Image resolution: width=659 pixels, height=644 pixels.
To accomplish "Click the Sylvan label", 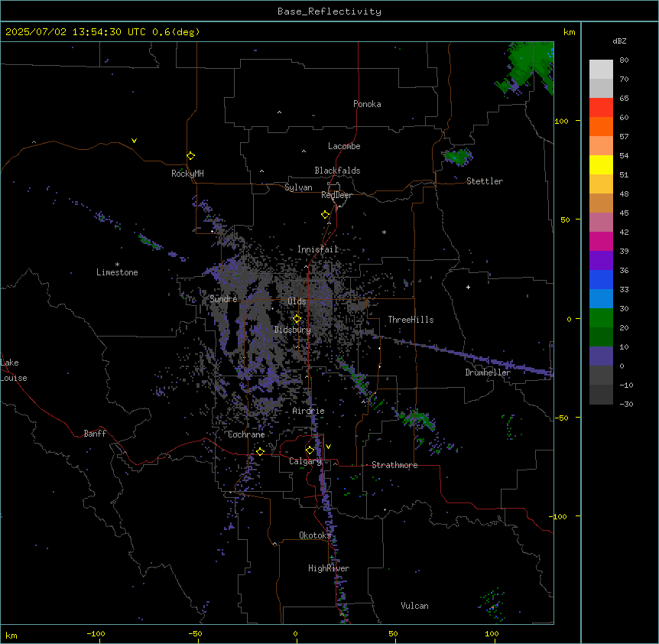I will click(298, 187).
